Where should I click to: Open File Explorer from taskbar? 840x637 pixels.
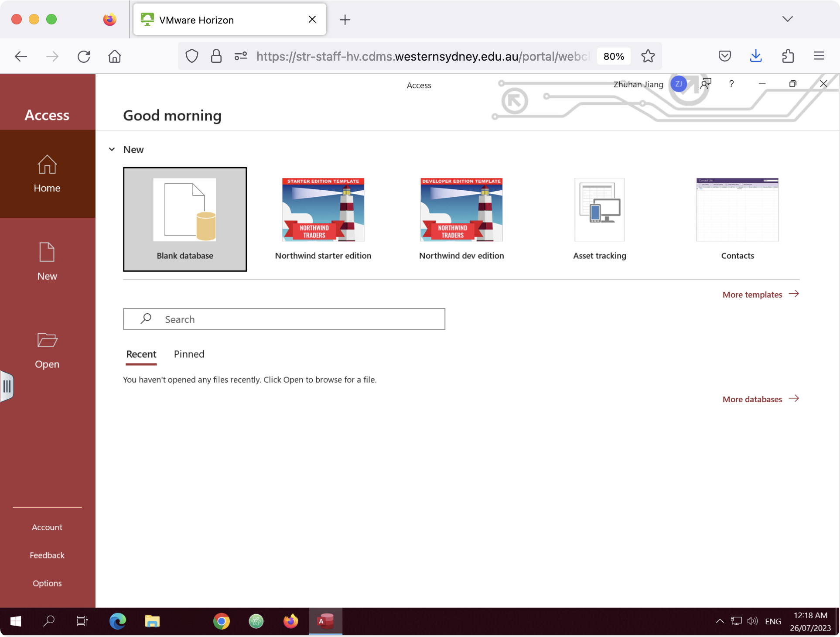point(152,621)
